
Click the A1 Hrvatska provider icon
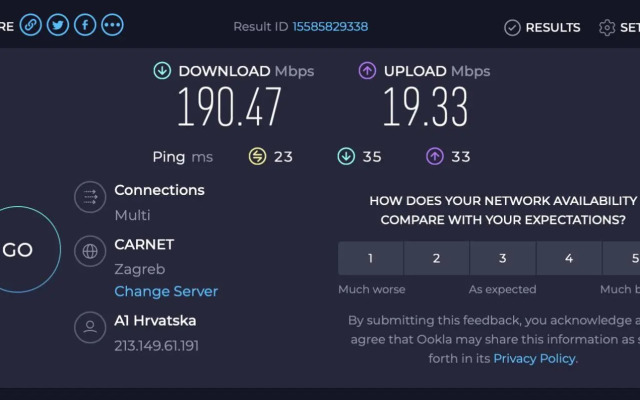coord(90,328)
